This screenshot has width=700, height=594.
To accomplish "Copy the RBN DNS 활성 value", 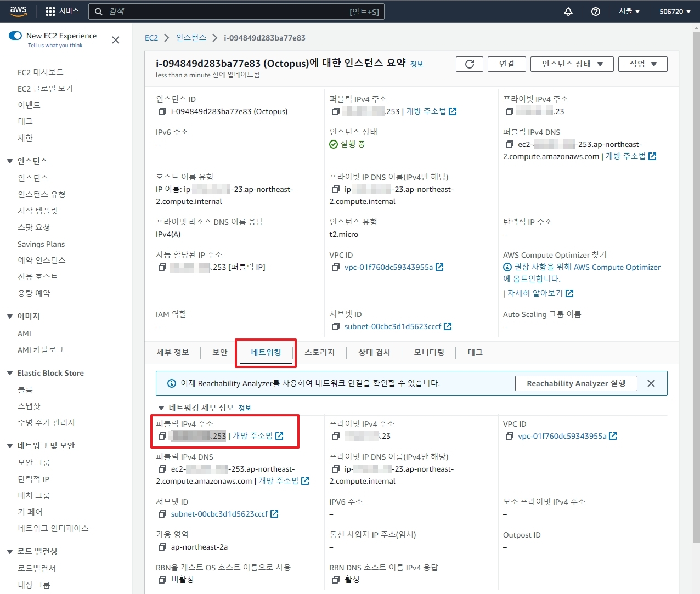I will [x=336, y=580].
